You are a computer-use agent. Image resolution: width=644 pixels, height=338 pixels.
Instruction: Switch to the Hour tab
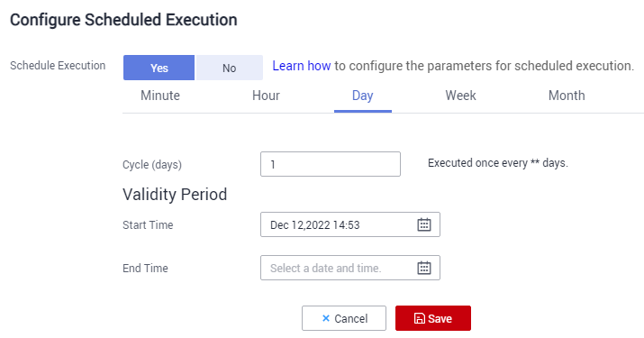coord(266,96)
